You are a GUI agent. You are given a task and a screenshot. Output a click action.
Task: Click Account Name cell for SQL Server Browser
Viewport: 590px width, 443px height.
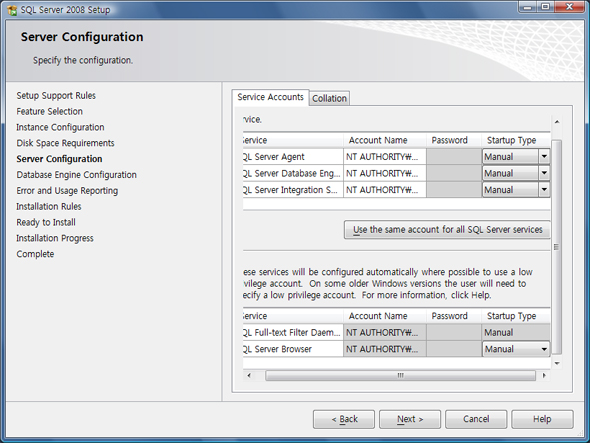click(385, 349)
